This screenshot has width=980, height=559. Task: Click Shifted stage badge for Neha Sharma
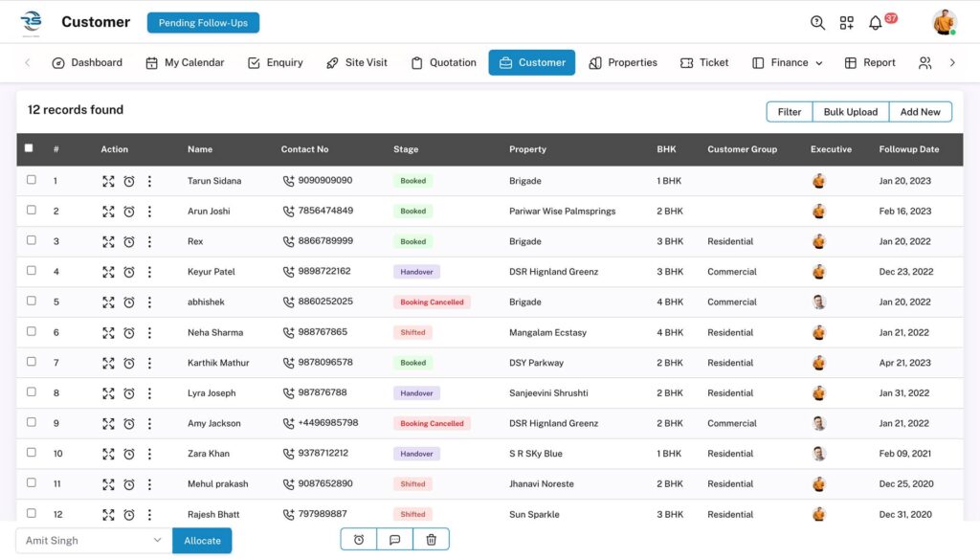click(412, 333)
